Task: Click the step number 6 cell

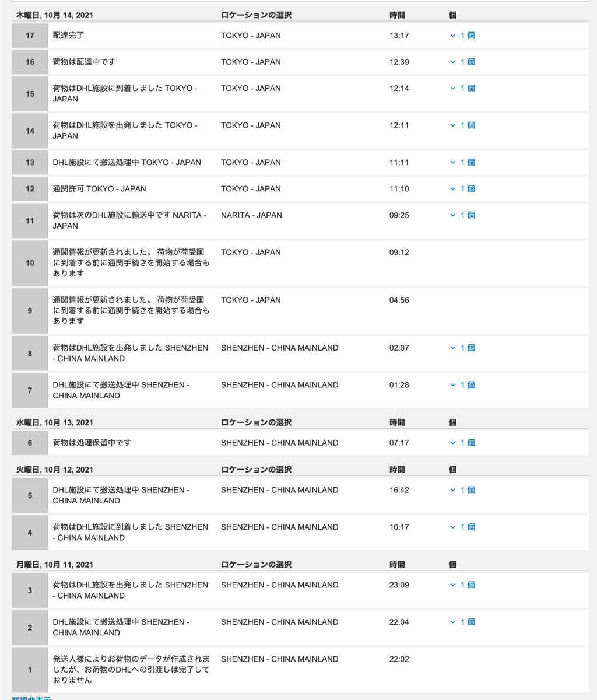Action: pyautogui.click(x=30, y=443)
